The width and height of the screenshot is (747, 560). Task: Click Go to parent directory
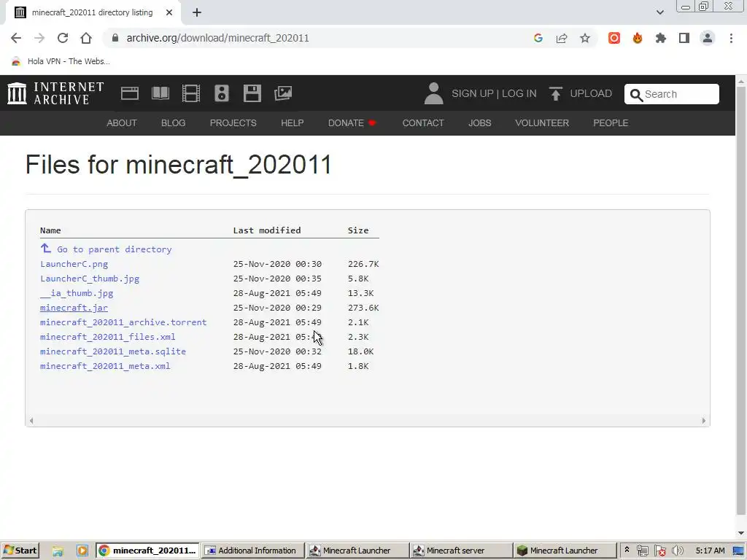(x=106, y=249)
